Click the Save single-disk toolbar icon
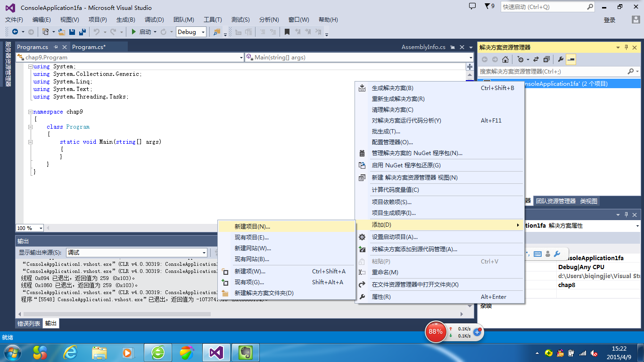Image resolution: width=644 pixels, height=362 pixels. point(72,32)
